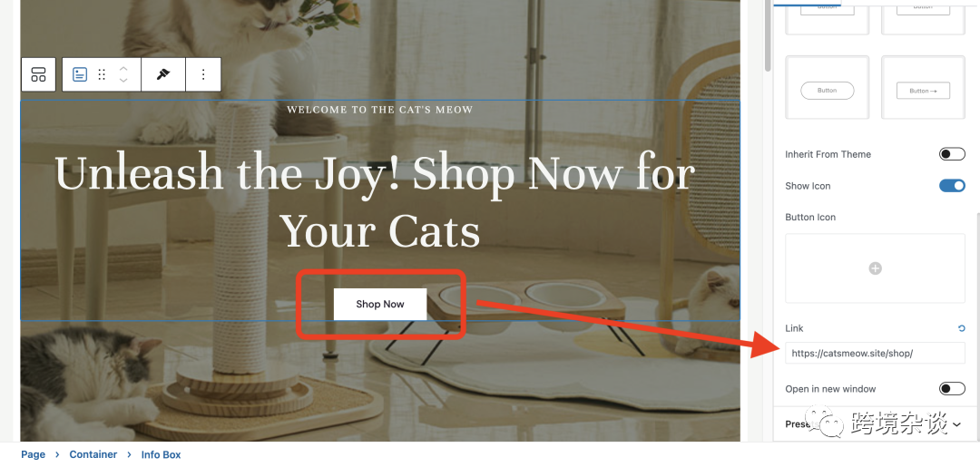Open the block options three-dot menu
980x467 pixels.
pos(203,75)
